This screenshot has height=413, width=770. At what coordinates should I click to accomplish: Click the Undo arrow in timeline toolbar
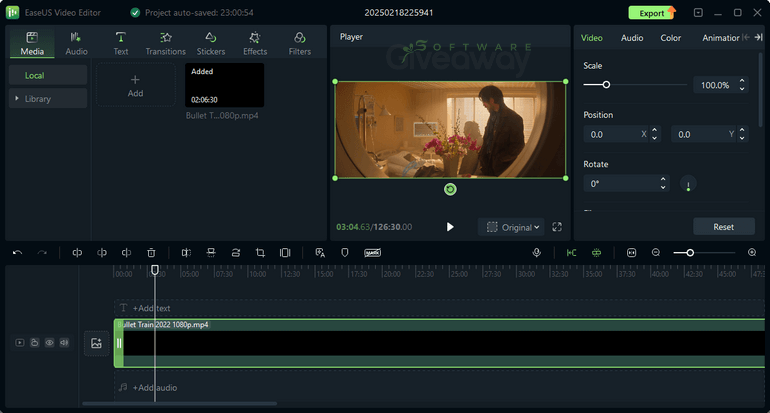pyautogui.click(x=17, y=253)
